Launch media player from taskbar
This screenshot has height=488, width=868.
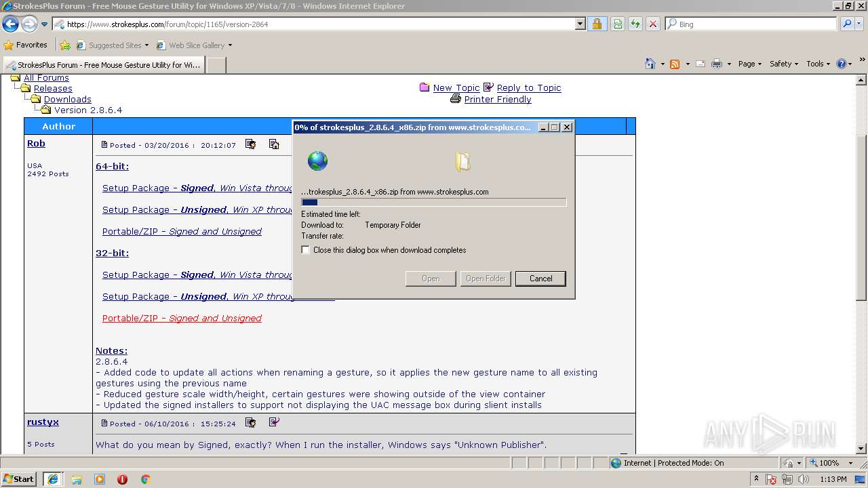[x=100, y=479]
